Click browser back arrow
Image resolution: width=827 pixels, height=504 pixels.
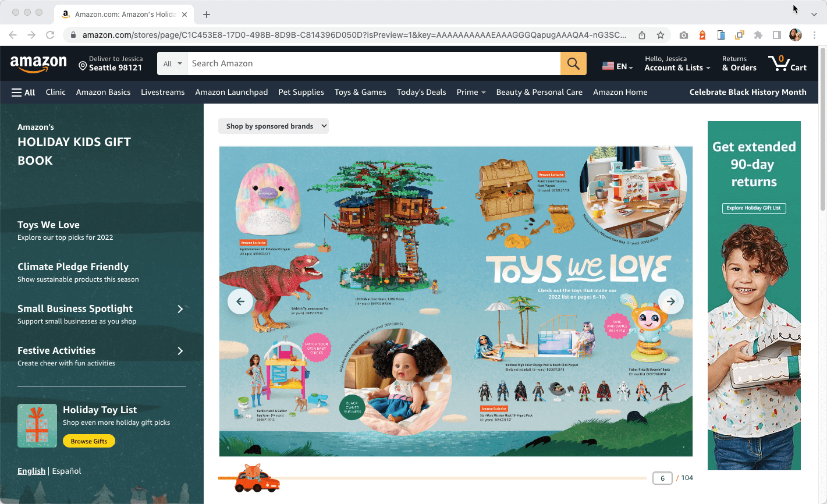[13, 35]
